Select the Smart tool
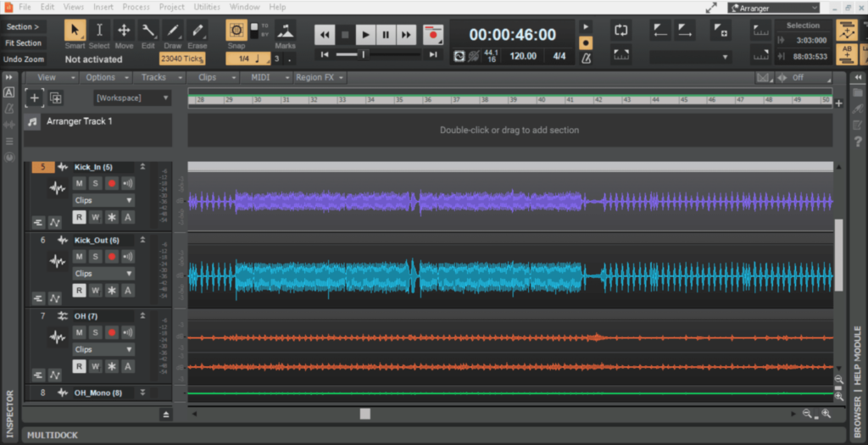Viewport: 868px width, 445px height. (75, 32)
